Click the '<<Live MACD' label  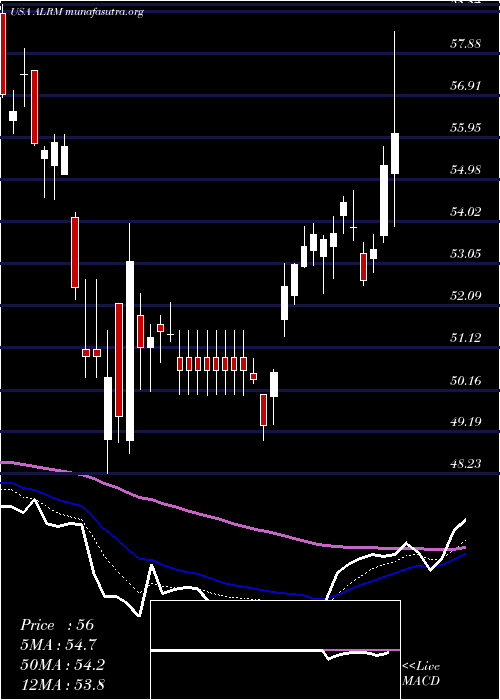(x=421, y=674)
